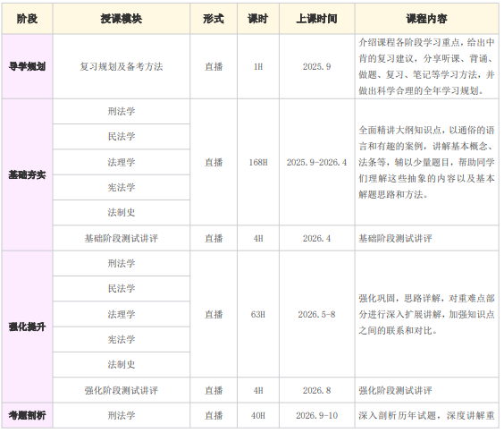Click 刑法学 in the 考题剖析 row
This screenshot has height=433, width=504.
(x=122, y=415)
